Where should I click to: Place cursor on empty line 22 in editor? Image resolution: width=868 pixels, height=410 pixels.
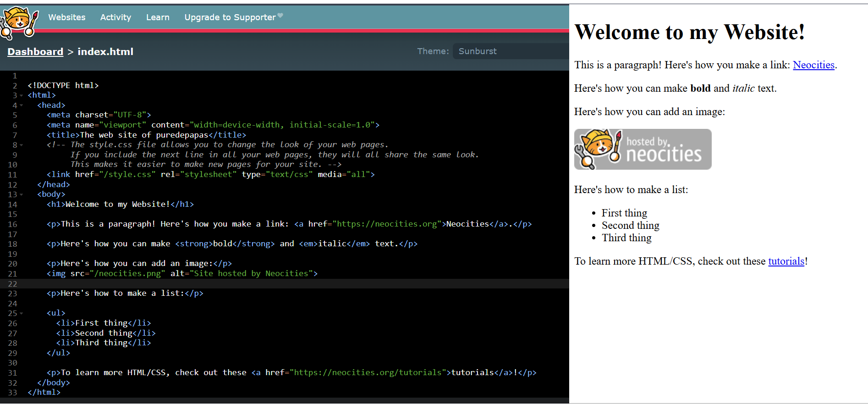pos(275,284)
